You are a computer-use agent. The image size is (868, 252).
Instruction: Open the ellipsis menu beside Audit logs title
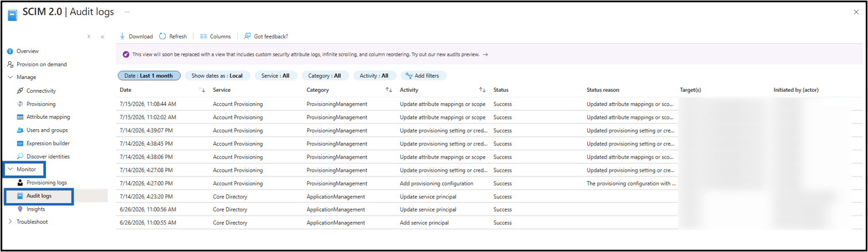[x=126, y=12]
